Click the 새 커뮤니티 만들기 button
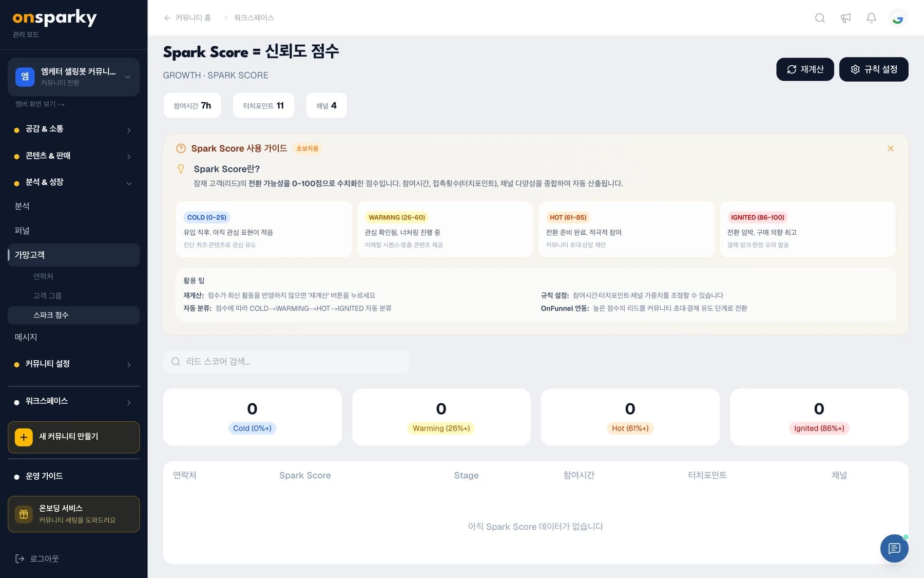 click(73, 437)
